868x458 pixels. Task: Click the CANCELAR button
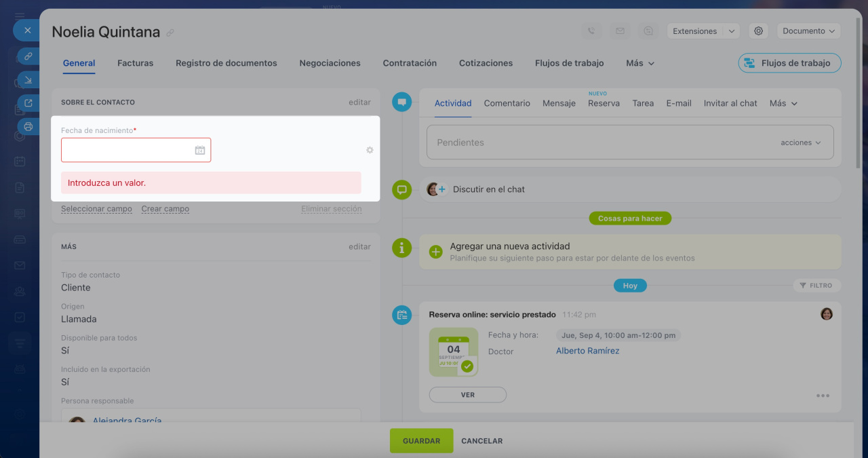click(x=481, y=440)
